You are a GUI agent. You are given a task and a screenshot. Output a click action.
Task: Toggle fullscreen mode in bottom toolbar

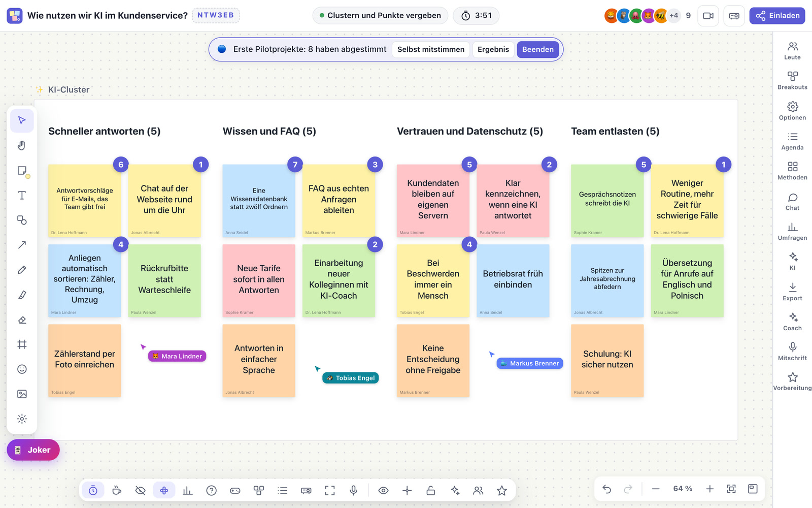click(330, 490)
